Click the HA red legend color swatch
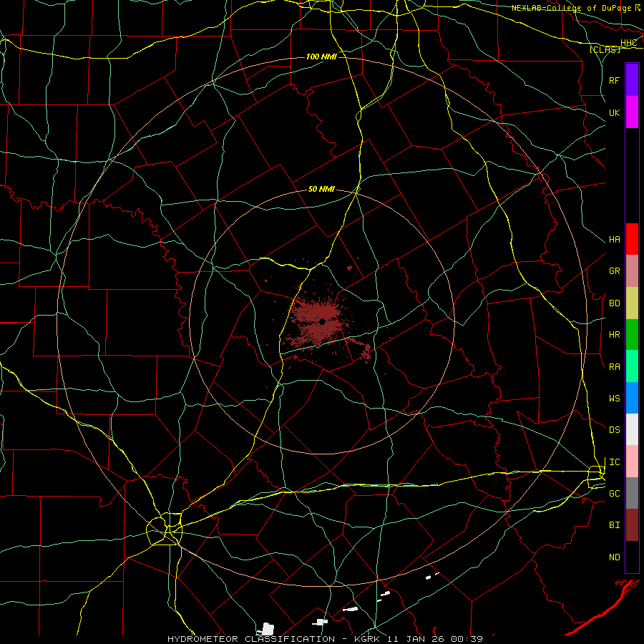Screen dimensions: 644x644 [632, 239]
